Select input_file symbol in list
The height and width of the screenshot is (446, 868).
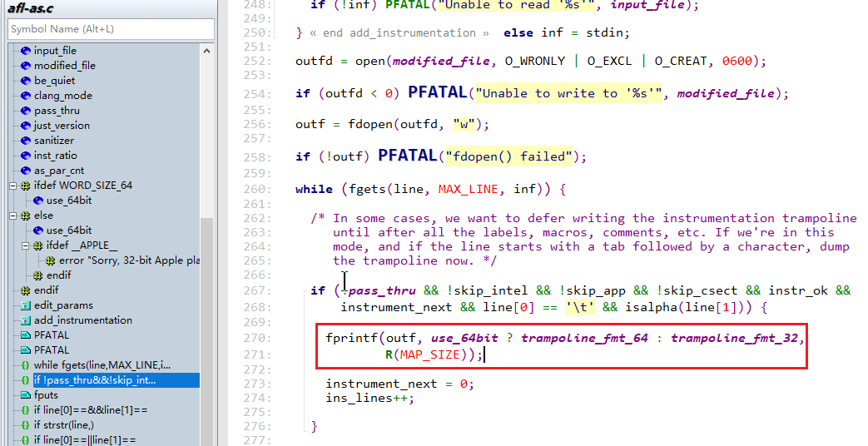coord(55,51)
